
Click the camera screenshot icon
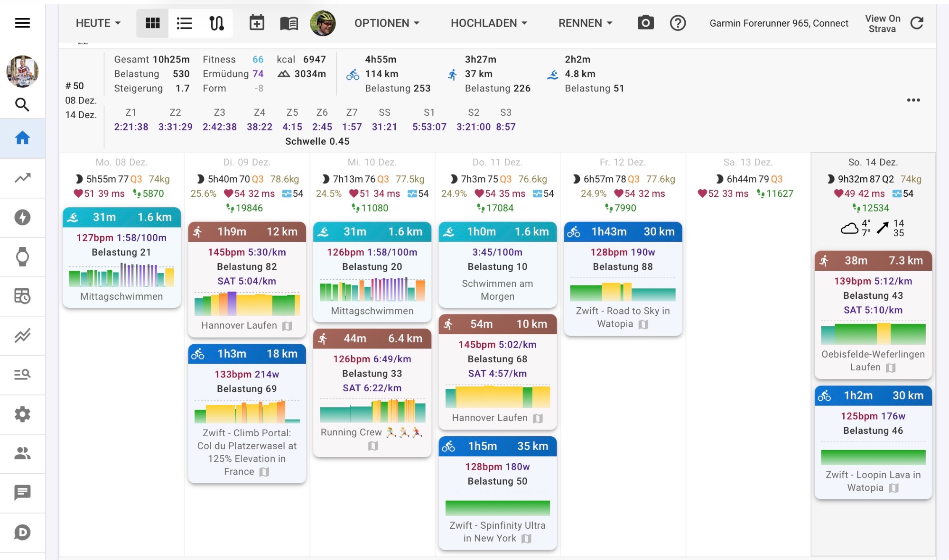point(645,23)
